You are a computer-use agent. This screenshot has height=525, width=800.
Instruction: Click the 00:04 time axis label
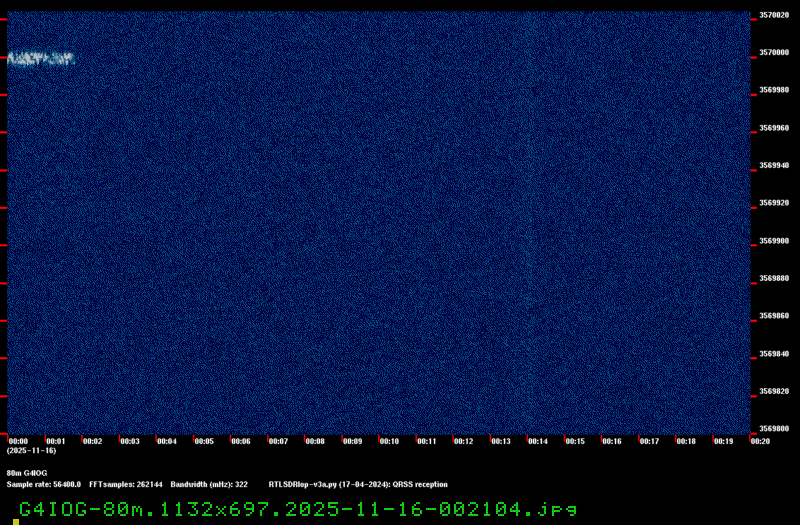pyautogui.click(x=167, y=441)
